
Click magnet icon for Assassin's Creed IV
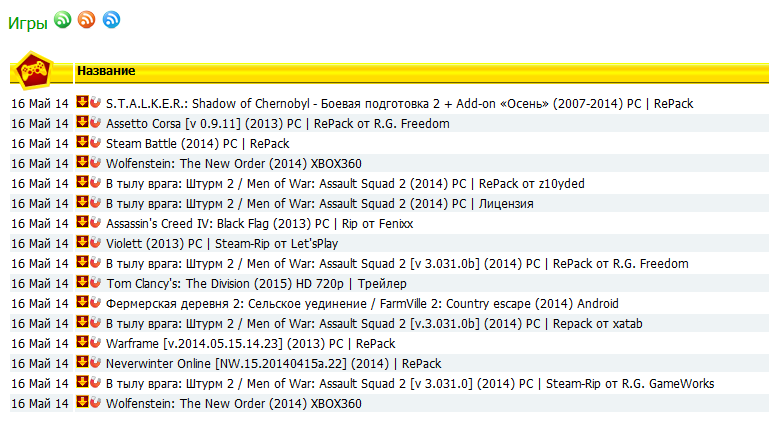(95, 223)
